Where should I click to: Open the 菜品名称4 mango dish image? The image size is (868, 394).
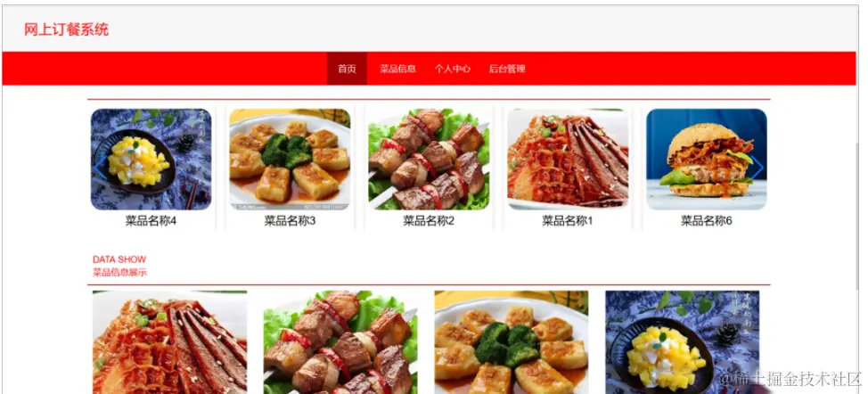151,160
